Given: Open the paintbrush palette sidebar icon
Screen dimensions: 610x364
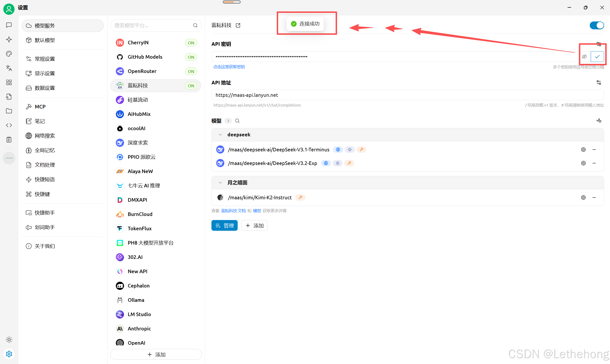Looking at the screenshot, I should 9,54.
